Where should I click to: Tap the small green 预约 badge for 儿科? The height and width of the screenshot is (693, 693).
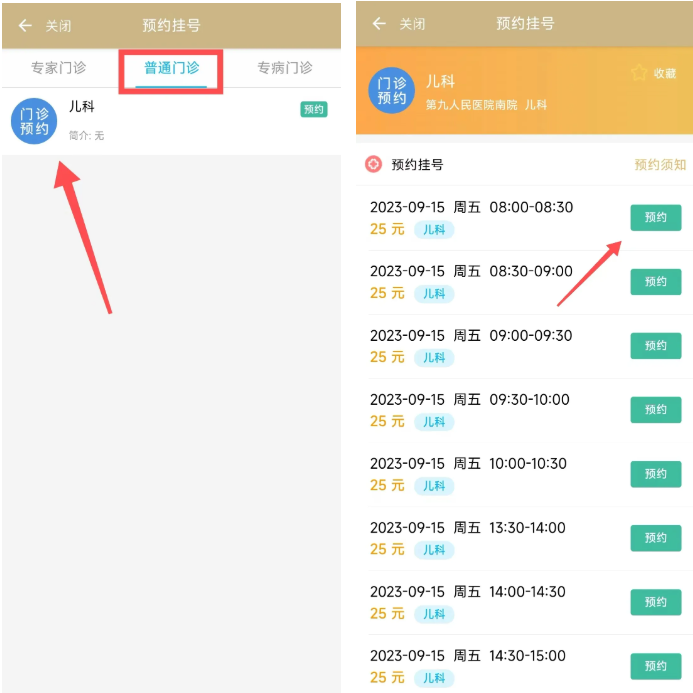314,109
